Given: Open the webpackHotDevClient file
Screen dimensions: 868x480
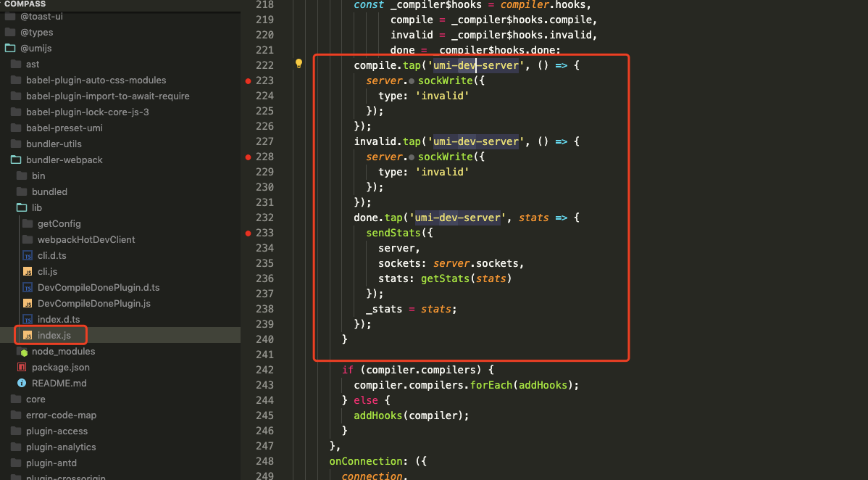Looking at the screenshot, I should click(86, 239).
